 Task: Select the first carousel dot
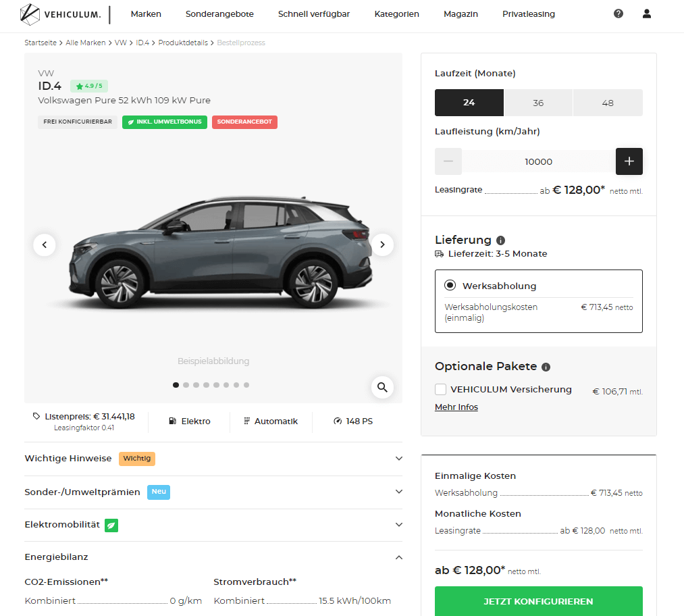(176, 385)
